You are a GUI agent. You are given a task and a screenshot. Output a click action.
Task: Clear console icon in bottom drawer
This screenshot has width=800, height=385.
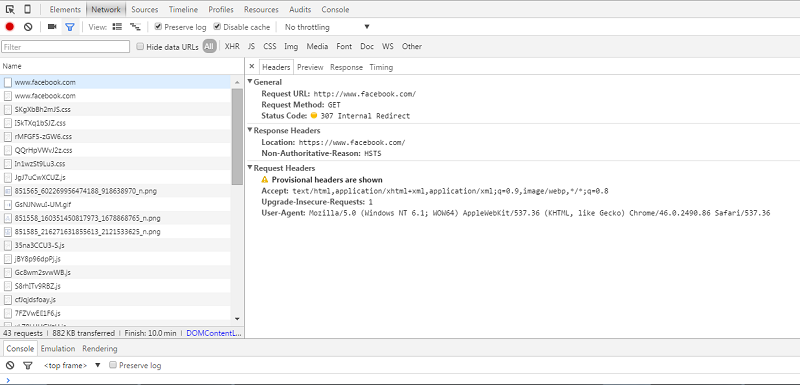[x=10, y=365]
